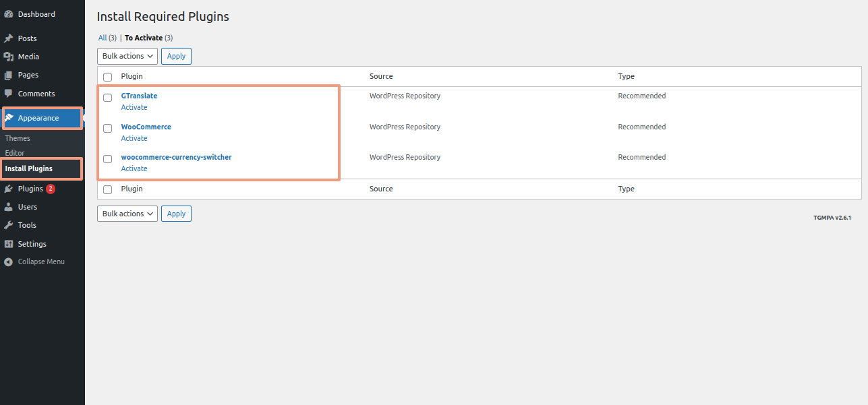Click Recommended in the currency-switcher row

642,157
